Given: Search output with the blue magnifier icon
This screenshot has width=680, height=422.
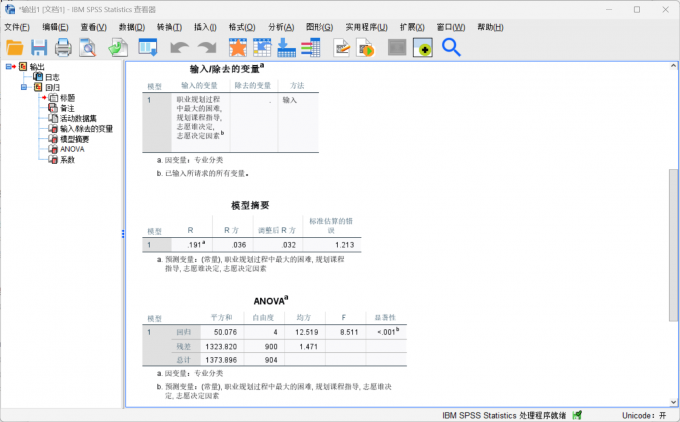Looking at the screenshot, I should click(451, 48).
